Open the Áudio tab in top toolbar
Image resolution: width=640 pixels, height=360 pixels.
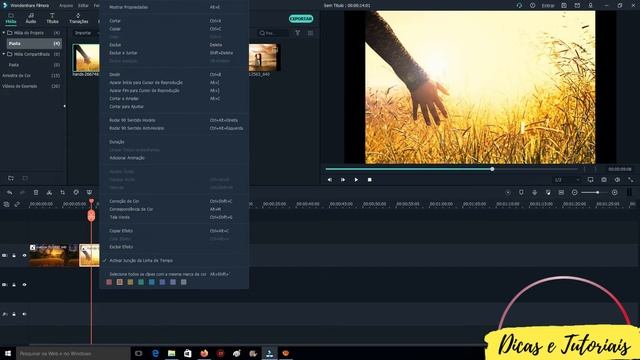coord(31,18)
